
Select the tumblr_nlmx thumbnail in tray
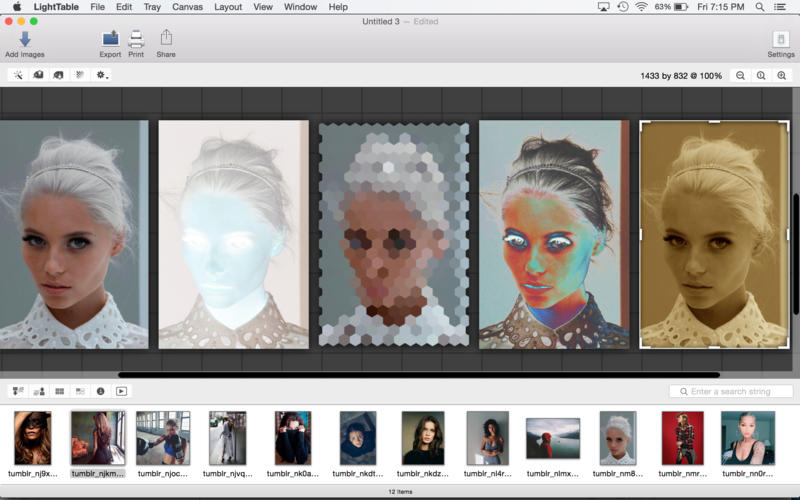point(553,438)
